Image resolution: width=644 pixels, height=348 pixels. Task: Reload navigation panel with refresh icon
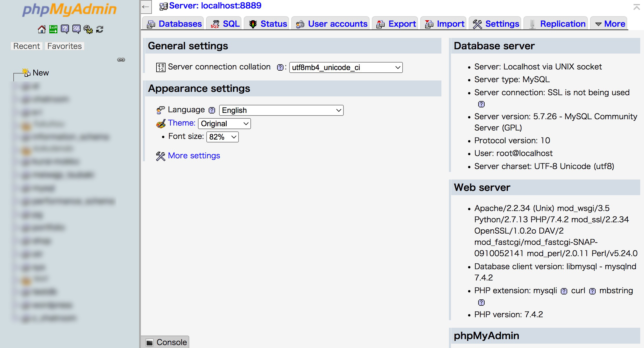click(100, 29)
